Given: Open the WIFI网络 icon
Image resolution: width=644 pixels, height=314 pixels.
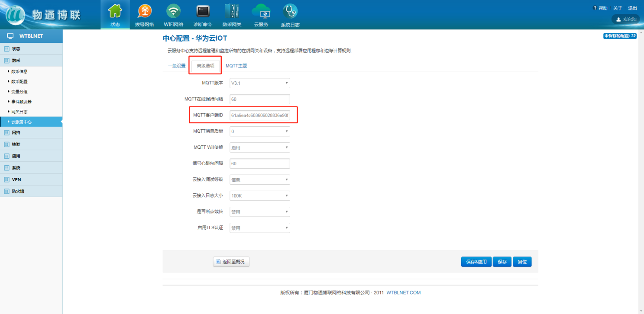Looking at the screenshot, I should [174, 11].
